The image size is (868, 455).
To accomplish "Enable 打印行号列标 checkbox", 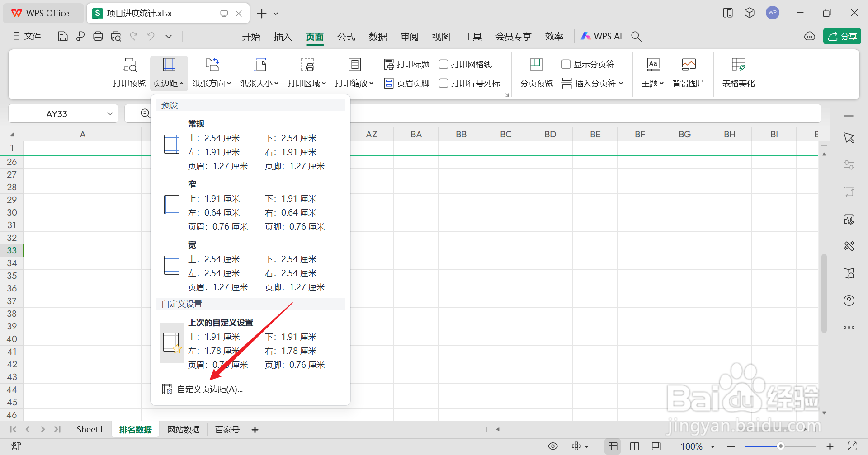I will (x=443, y=84).
